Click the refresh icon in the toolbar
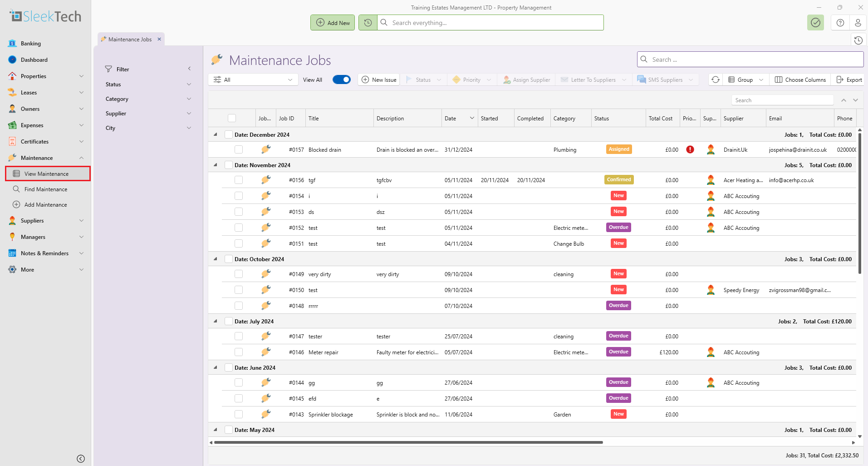This screenshot has height=466, width=868. point(716,79)
